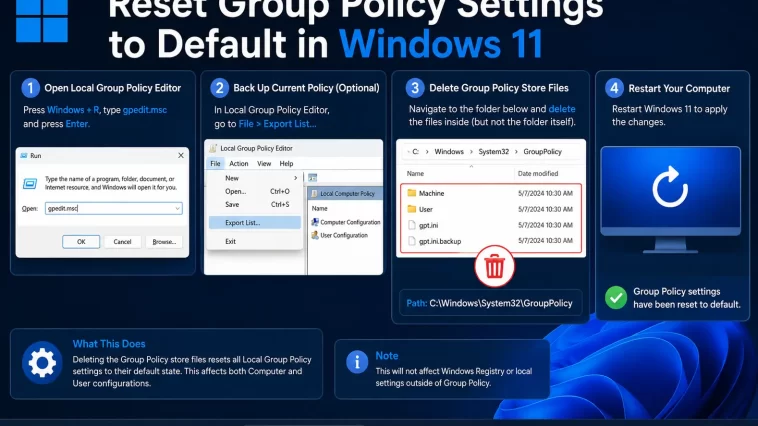Click the gpedit.msc highlighted text in step 1
Viewport: 758px width, 426px height.
tap(145, 110)
